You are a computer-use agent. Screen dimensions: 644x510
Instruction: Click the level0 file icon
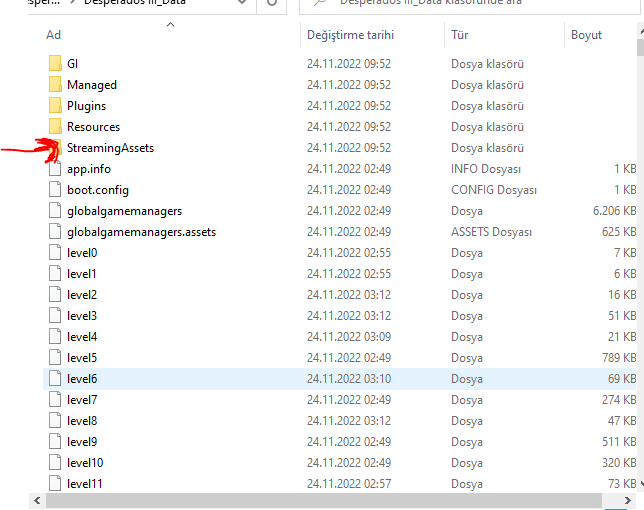point(55,253)
